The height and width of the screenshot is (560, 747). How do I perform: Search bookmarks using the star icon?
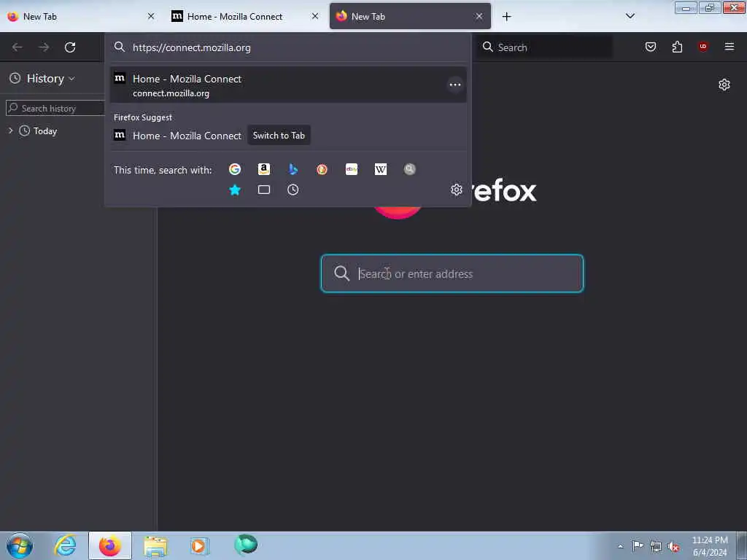click(x=234, y=190)
